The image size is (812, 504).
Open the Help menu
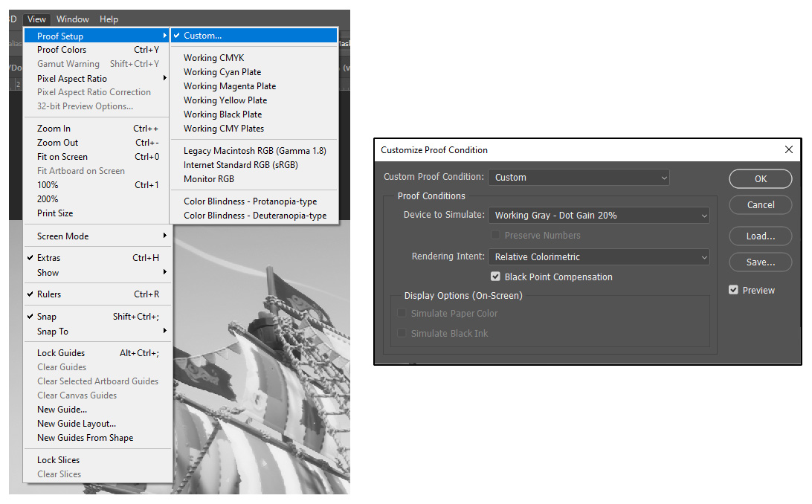[x=109, y=19]
